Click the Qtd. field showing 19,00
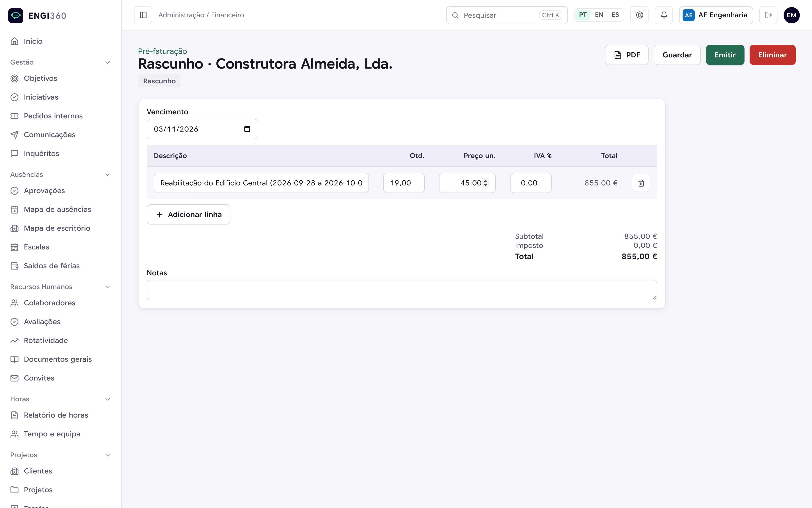Screen dimensions: 812x508 click(x=404, y=183)
